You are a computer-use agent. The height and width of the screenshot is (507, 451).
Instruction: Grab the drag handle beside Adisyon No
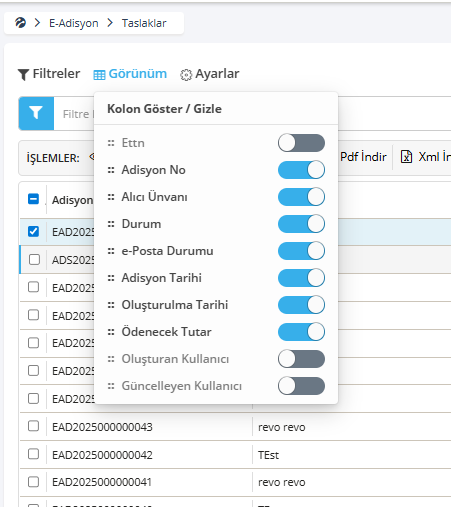tap(111, 170)
